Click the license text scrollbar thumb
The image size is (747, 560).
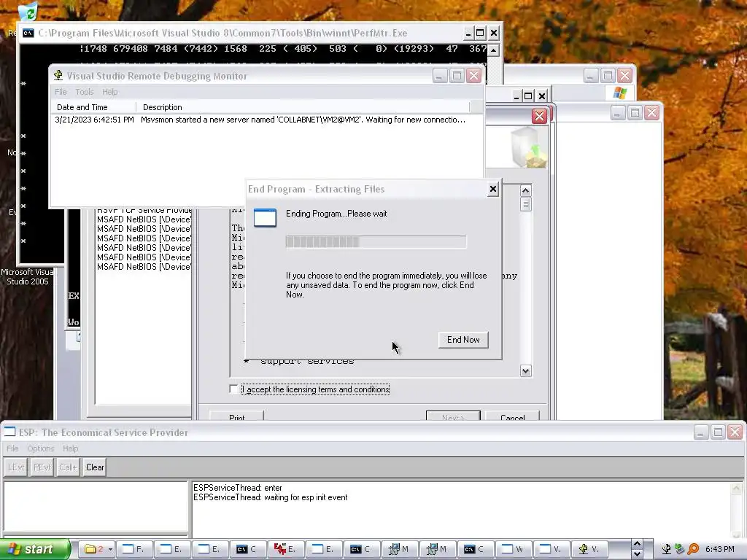tap(525, 204)
